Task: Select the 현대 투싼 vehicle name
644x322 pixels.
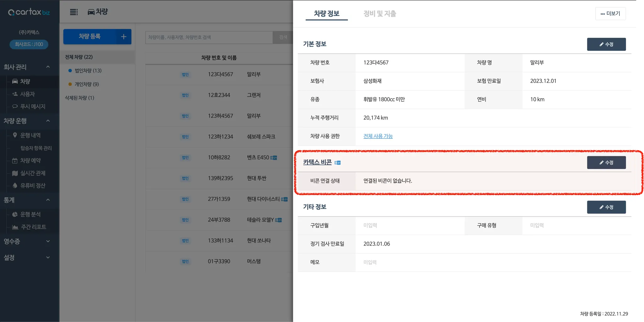Action: [x=257, y=178]
